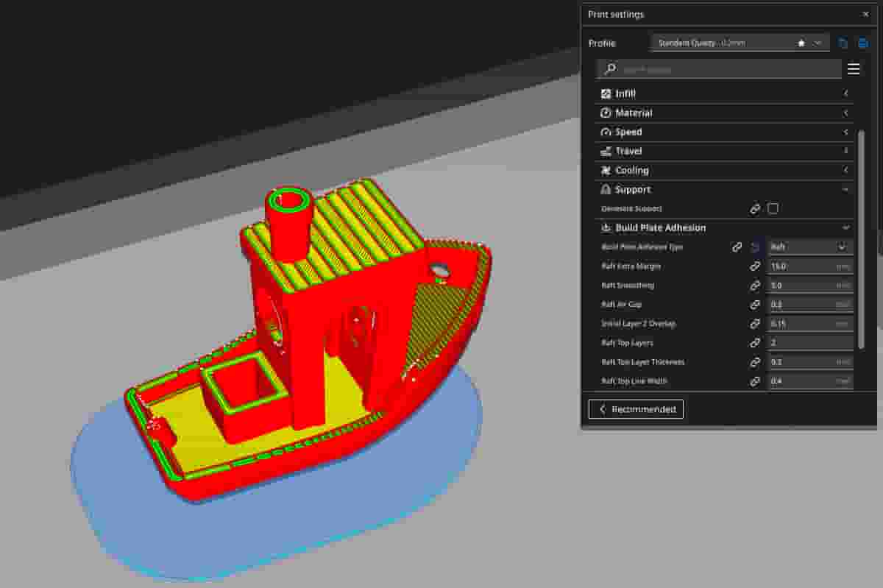Edit the Initial Layer Z Overlap value
This screenshot has height=588, width=883.
pos(809,324)
